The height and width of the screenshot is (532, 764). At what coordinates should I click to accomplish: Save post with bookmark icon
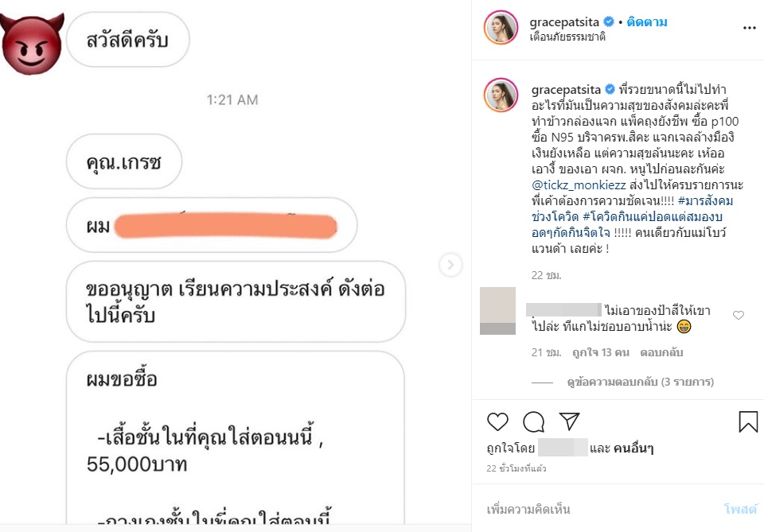pos(748,421)
